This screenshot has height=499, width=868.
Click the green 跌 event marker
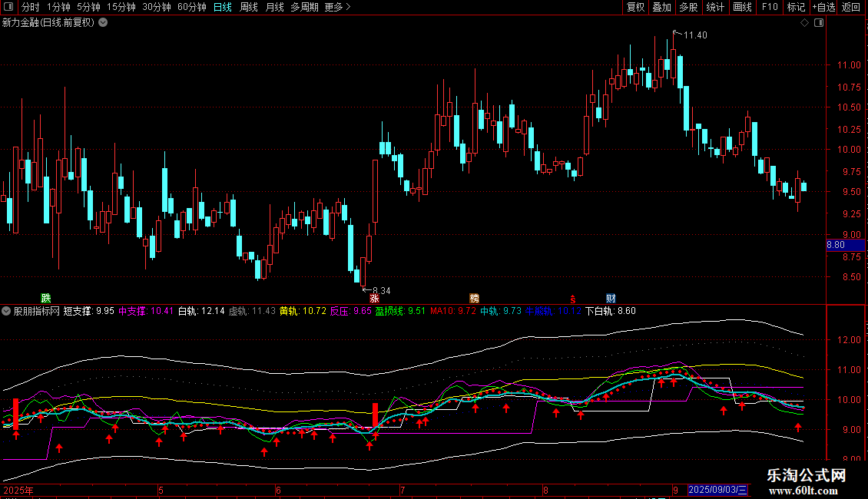click(x=46, y=298)
